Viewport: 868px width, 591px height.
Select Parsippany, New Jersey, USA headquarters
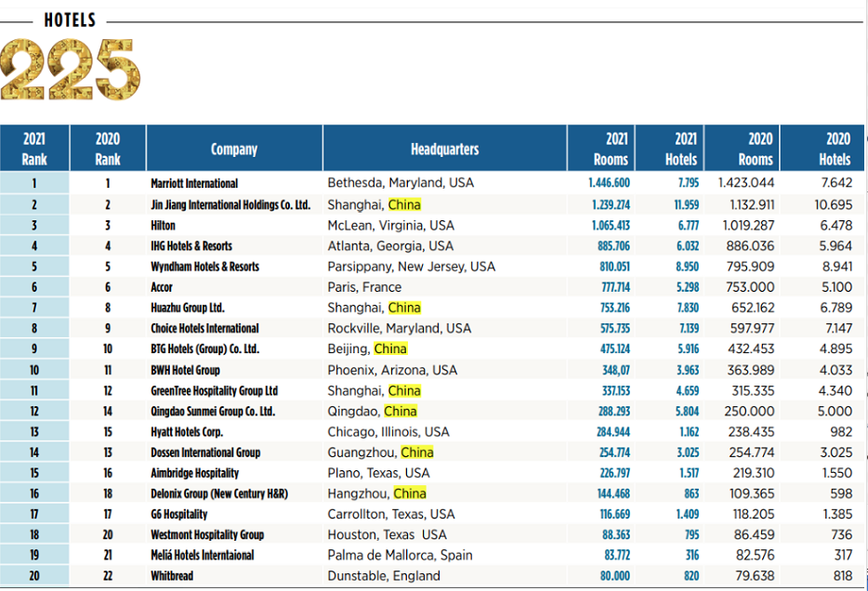[x=412, y=267]
